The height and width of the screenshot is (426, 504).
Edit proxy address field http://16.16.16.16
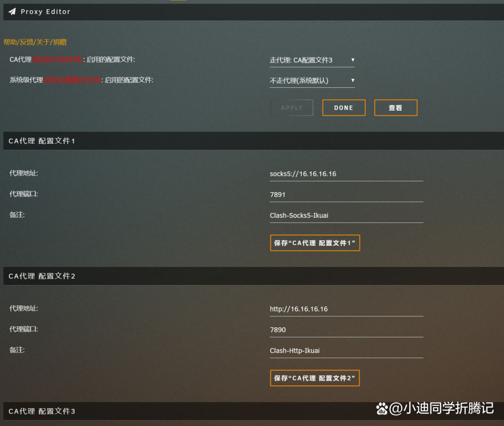click(346, 309)
